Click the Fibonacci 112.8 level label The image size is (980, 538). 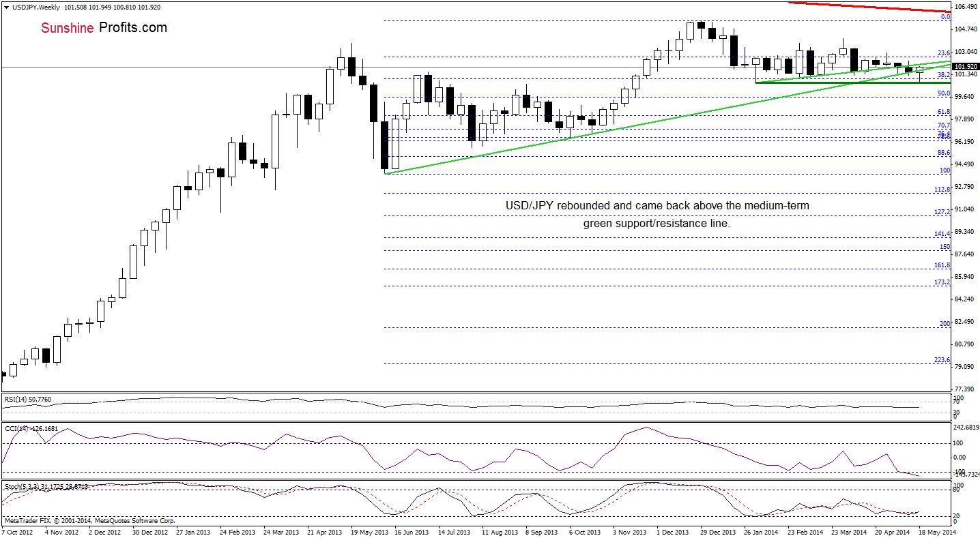click(x=942, y=190)
